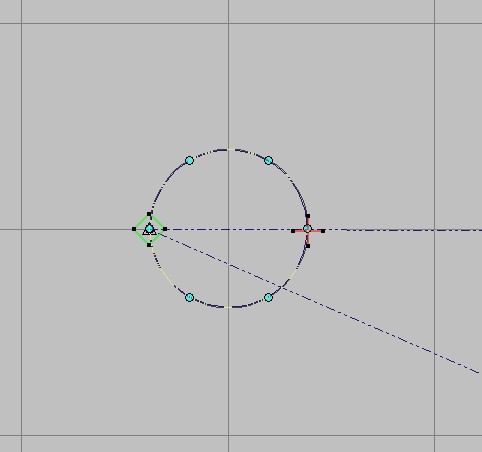Pick the lower-left cyan point on circle
Image resolution: width=482 pixels, height=452 pixels.
pyautogui.click(x=189, y=297)
